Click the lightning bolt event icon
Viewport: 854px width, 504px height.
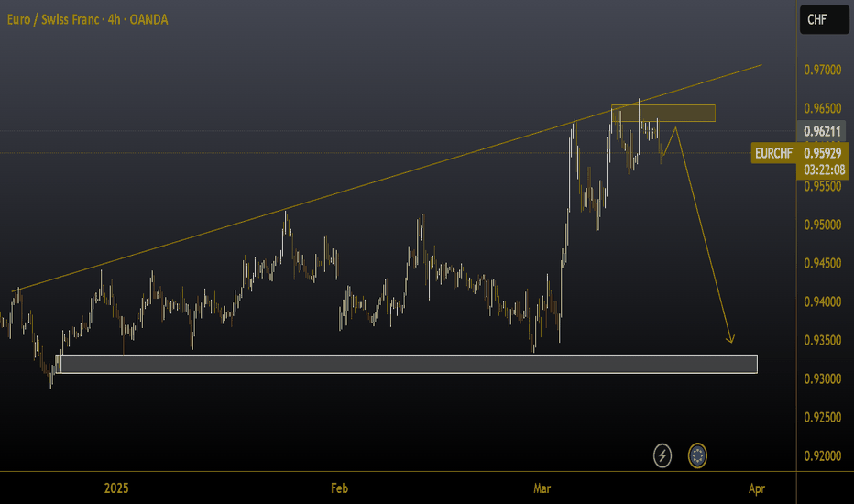(662, 455)
